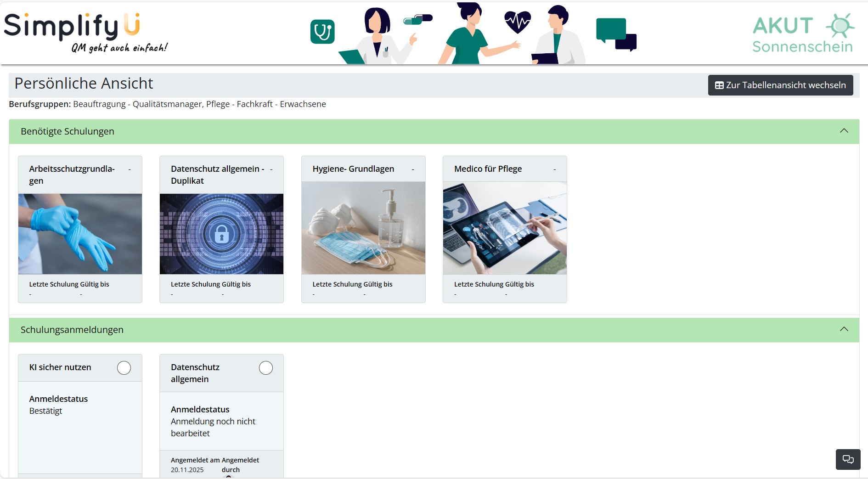Click the green stethoscope icon in banner

click(x=322, y=32)
